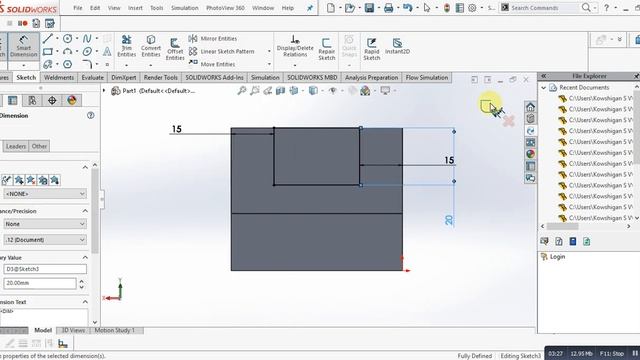Click Linear Sketch Pattern
This screenshot has width=640, height=360.
click(x=222, y=51)
